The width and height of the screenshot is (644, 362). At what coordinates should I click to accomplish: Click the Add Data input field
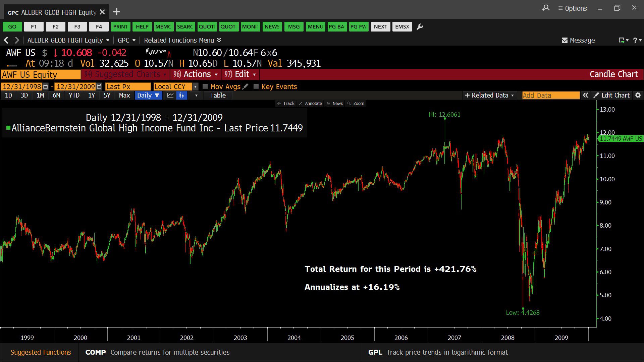(550, 96)
